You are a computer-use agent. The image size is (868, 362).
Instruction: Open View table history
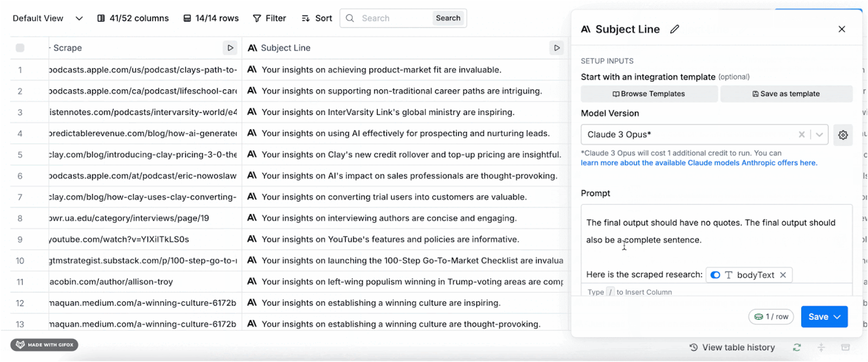pyautogui.click(x=732, y=347)
